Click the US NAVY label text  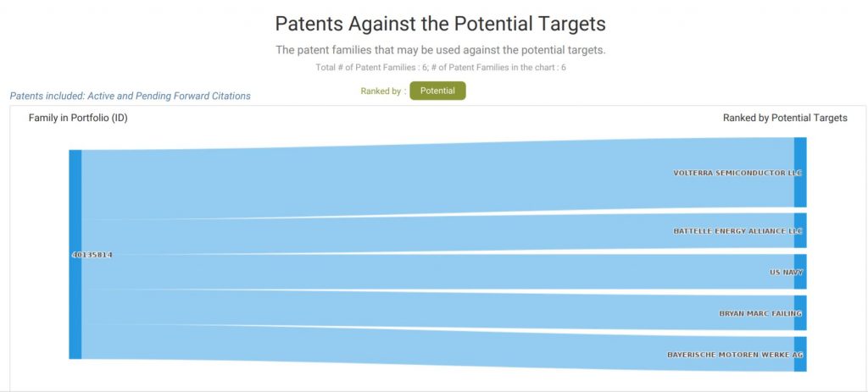(786, 272)
